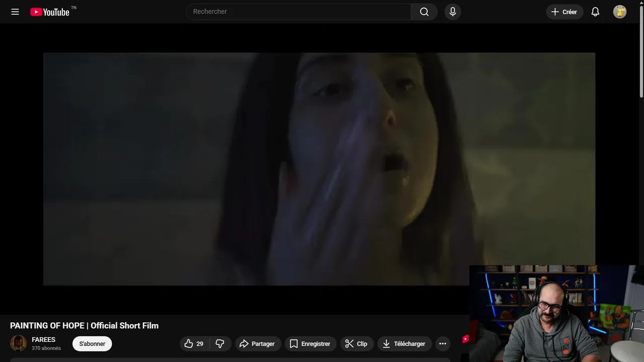Image resolution: width=644 pixels, height=362 pixels.
Task: Open the notifications bell
Action: pyautogui.click(x=595, y=12)
